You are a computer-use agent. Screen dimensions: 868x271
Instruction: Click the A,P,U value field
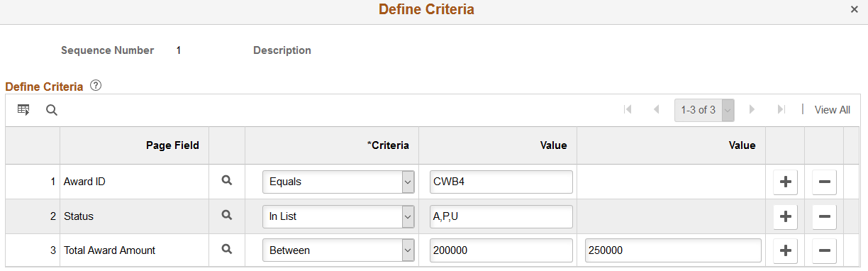501,216
